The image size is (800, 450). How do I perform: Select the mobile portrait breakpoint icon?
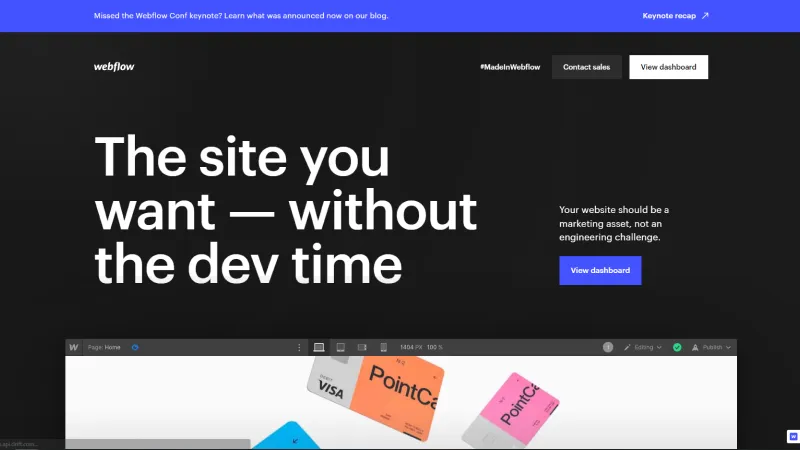point(384,347)
